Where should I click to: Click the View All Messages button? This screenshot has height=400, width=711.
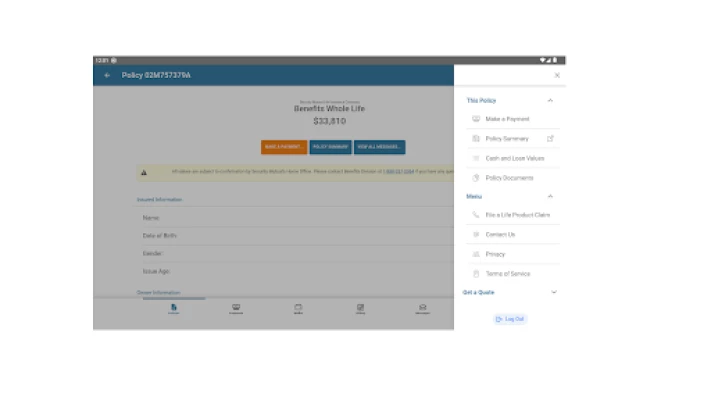379,147
